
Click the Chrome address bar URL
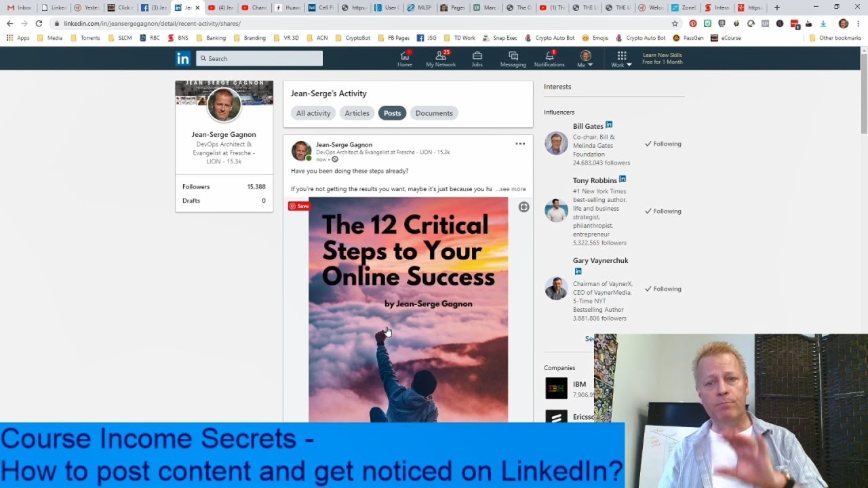pyautogui.click(x=152, y=23)
